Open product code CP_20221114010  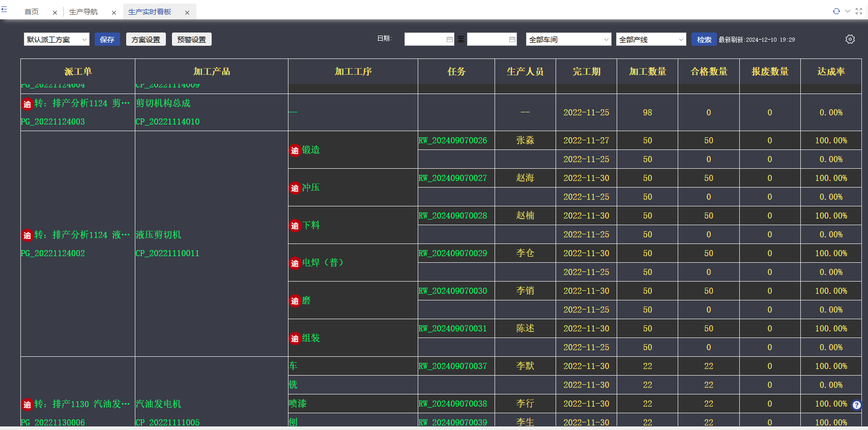[168, 121]
